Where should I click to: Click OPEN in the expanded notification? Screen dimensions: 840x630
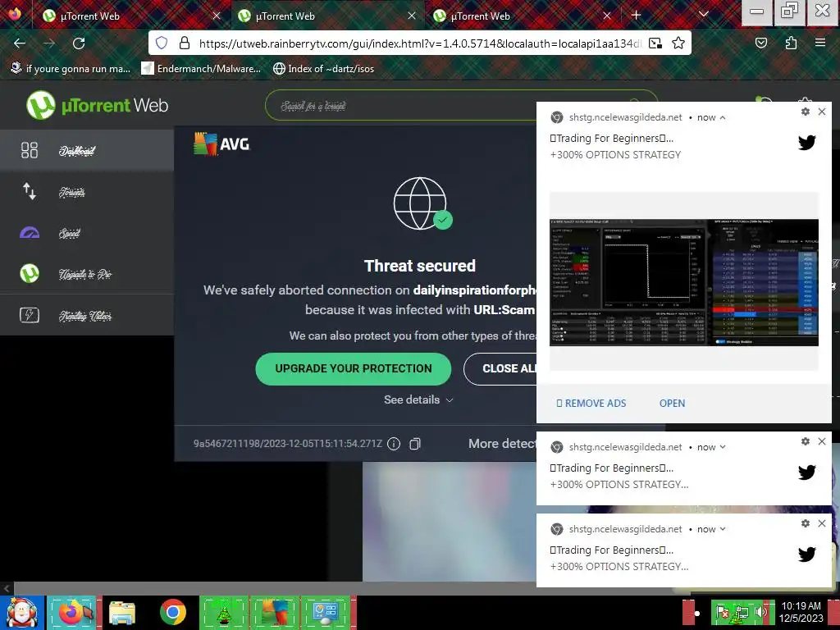pyautogui.click(x=672, y=403)
